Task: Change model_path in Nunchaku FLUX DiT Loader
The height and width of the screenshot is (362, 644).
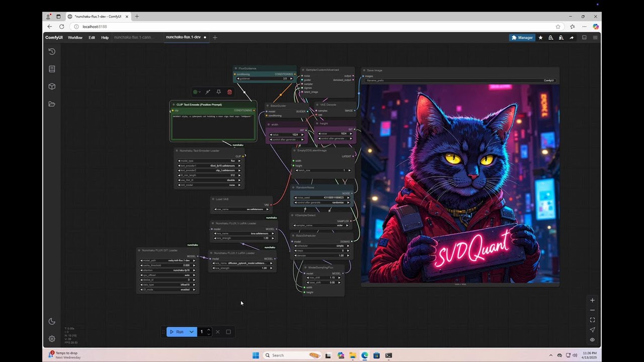Action: (168, 260)
